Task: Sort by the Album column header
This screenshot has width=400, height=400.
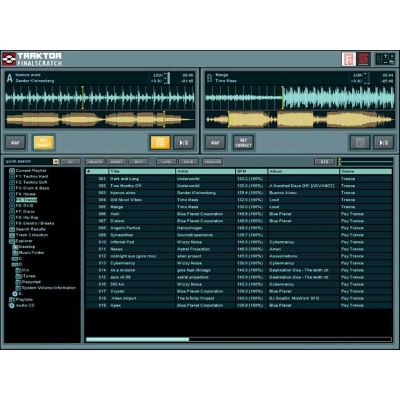Action: pyautogui.click(x=303, y=171)
